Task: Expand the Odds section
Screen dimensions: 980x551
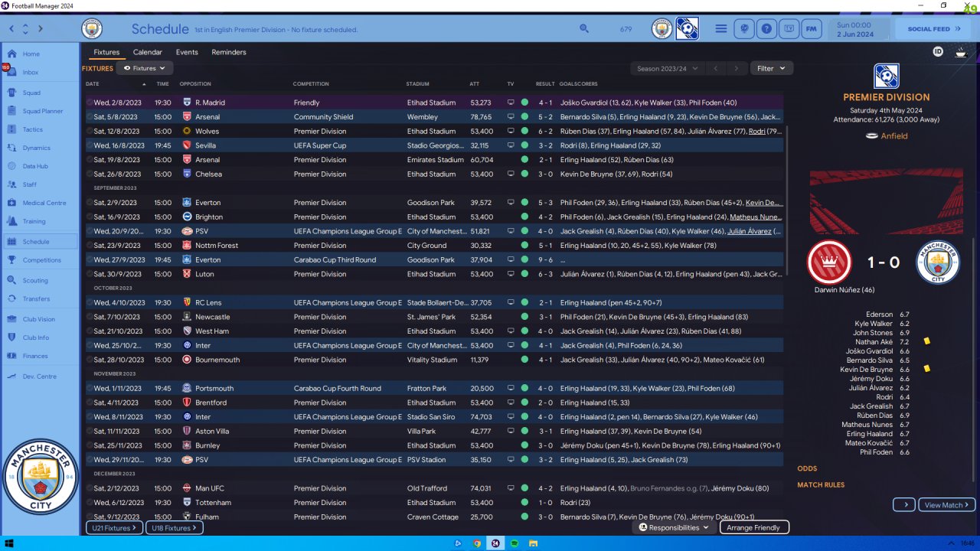Action: [x=807, y=468]
